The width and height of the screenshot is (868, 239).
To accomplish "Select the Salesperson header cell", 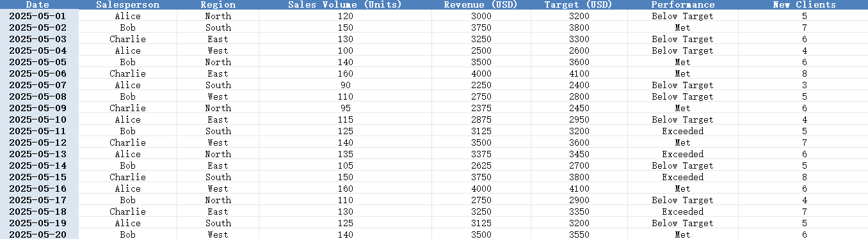I will tap(128, 4).
